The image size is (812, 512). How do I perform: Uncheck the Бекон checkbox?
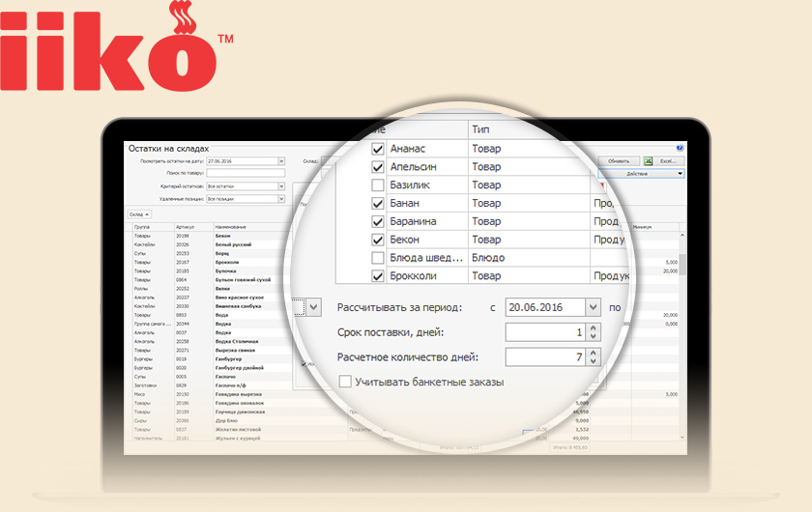pyautogui.click(x=378, y=240)
